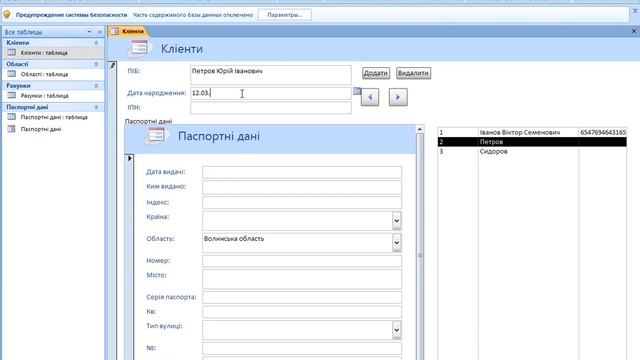
Task: Click the ІПН input field
Action: point(271,108)
